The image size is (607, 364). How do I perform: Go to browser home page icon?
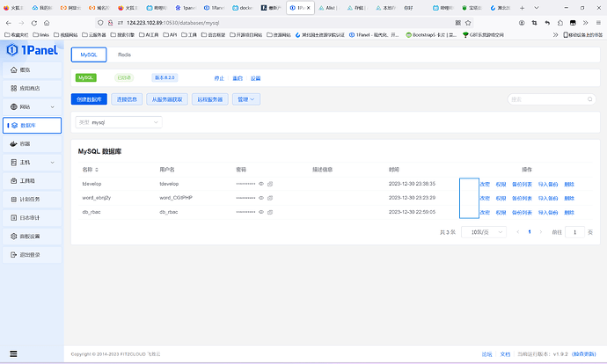coord(47,23)
